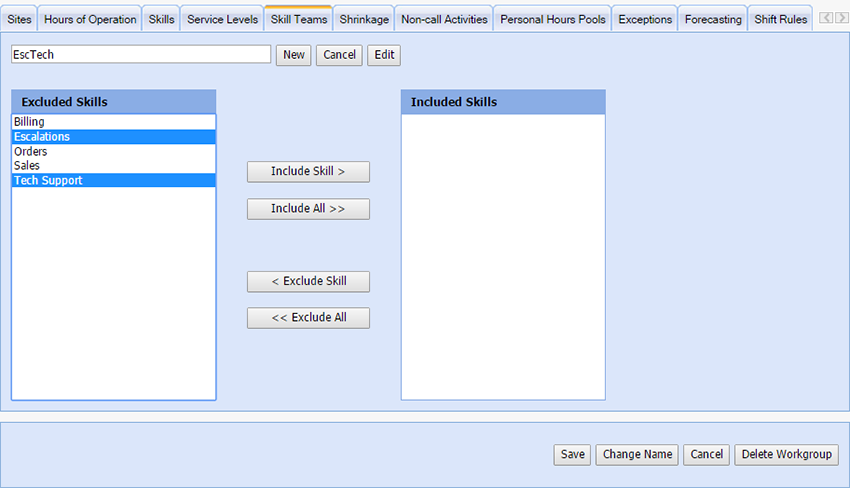This screenshot has width=850, height=488.
Task: Click Edit next to the team name
Action: [x=384, y=55]
